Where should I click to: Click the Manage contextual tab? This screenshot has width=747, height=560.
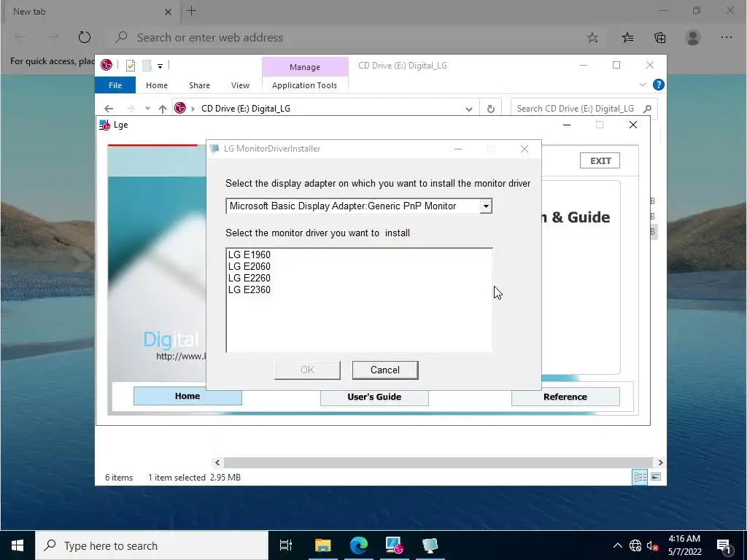pyautogui.click(x=305, y=67)
